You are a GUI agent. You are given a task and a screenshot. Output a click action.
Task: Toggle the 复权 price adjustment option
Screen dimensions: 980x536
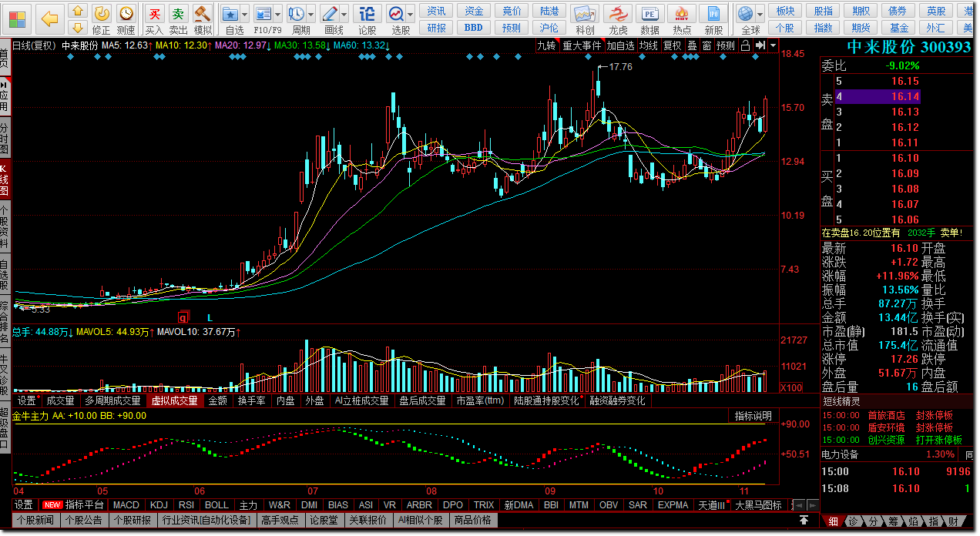672,45
